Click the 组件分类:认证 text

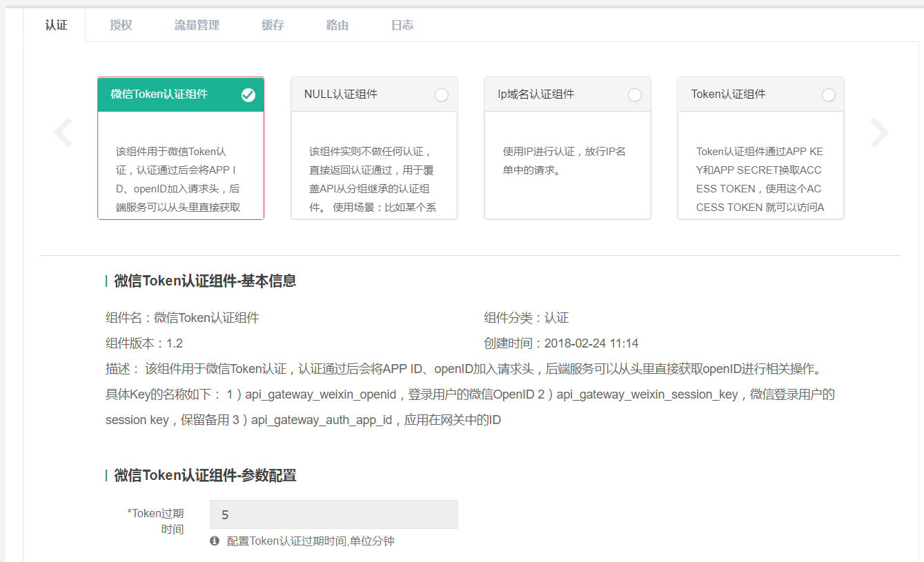(x=527, y=318)
